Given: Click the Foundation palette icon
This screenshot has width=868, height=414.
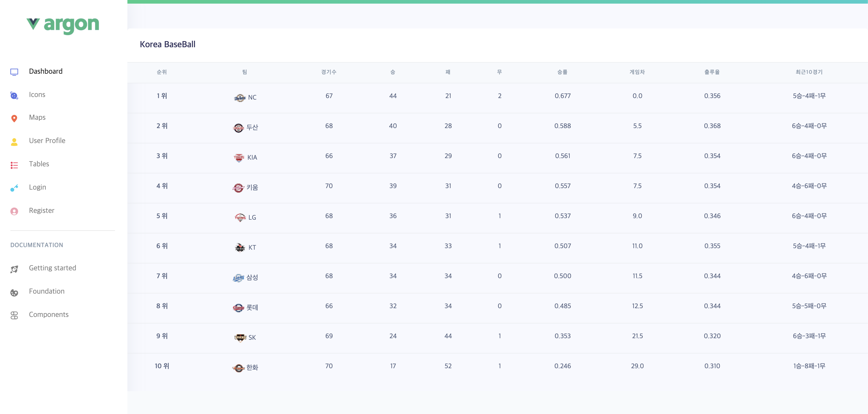Looking at the screenshot, I should point(14,292).
